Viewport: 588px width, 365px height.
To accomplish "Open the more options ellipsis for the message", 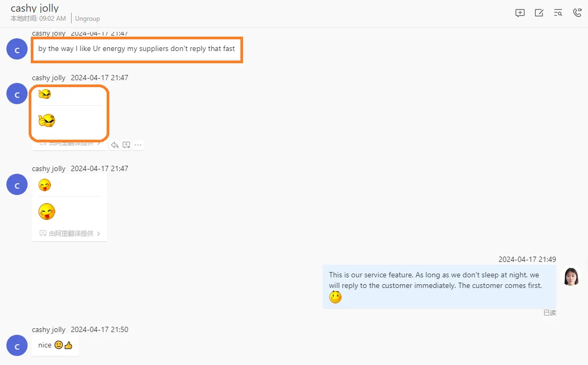I will 138,145.
